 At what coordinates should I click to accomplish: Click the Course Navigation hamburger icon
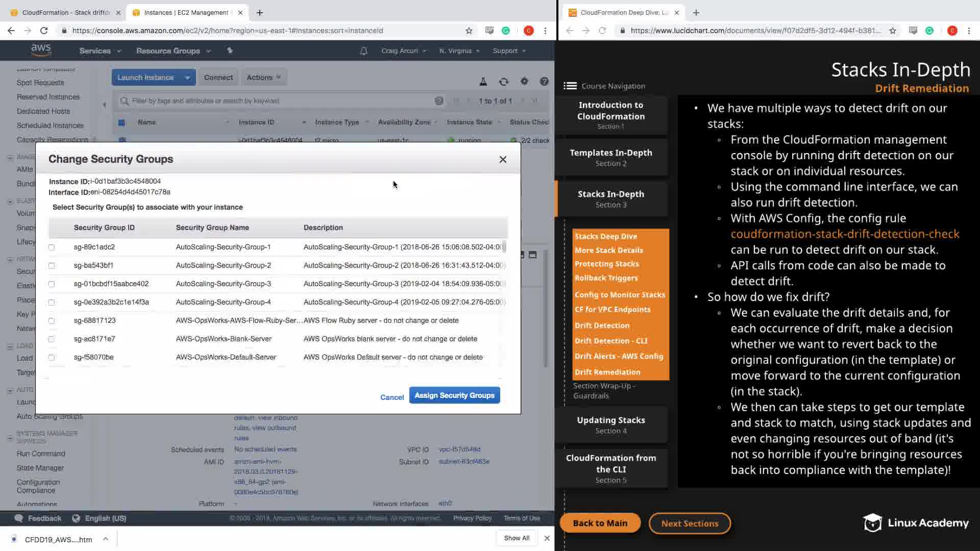pos(570,86)
